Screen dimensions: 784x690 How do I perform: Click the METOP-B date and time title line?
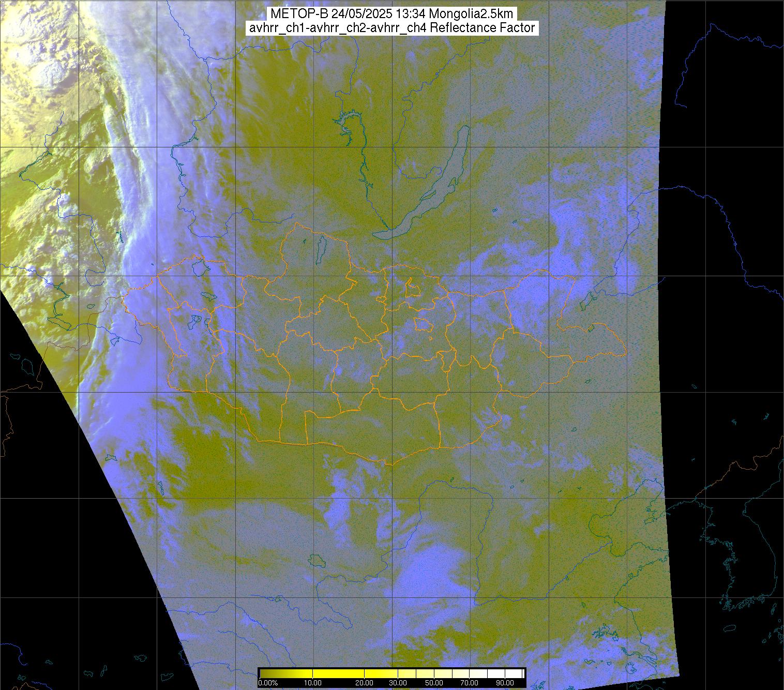(x=391, y=14)
